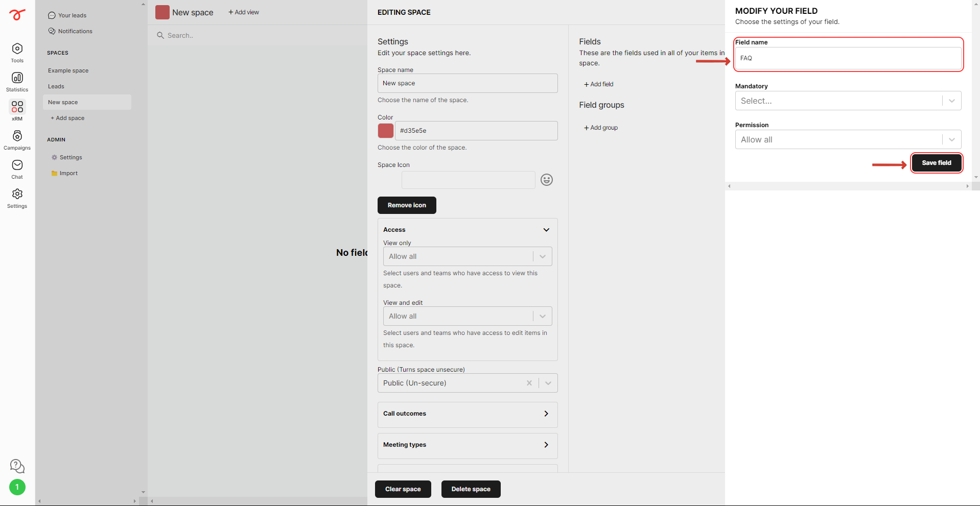Open admin Import

click(65, 173)
